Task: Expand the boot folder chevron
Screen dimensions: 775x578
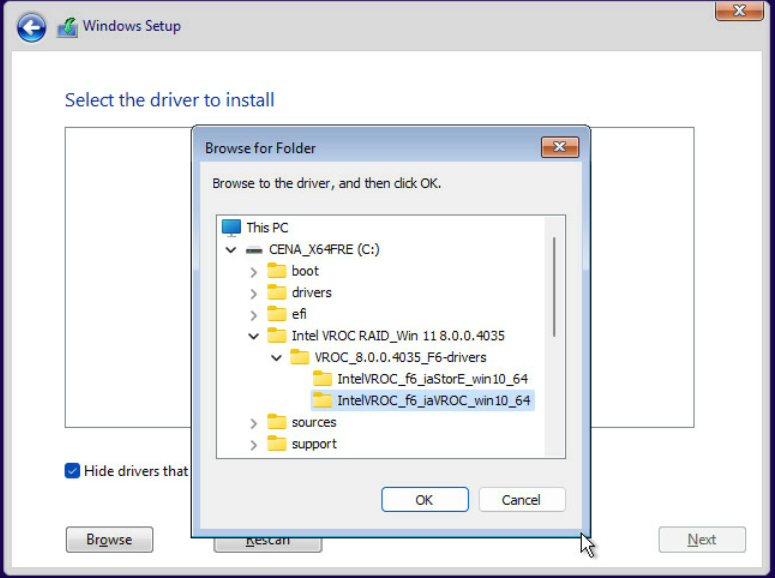Action: click(x=254, y=272)
